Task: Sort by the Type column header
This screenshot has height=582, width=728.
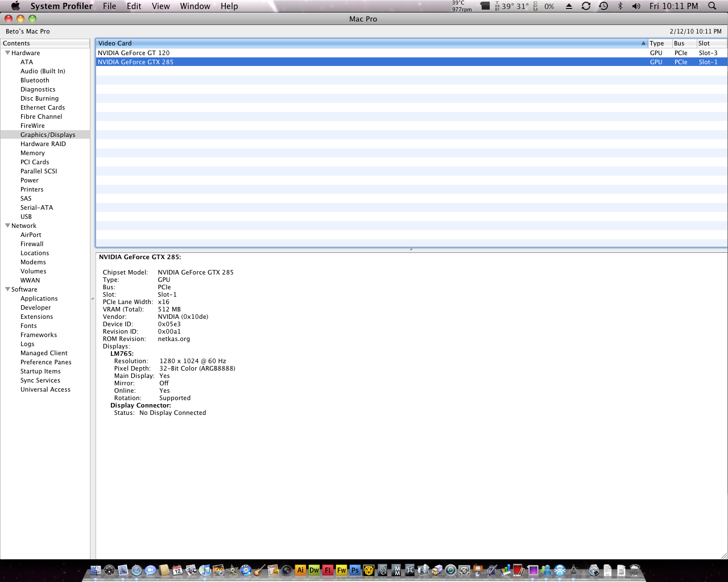Action: [660, 43]
